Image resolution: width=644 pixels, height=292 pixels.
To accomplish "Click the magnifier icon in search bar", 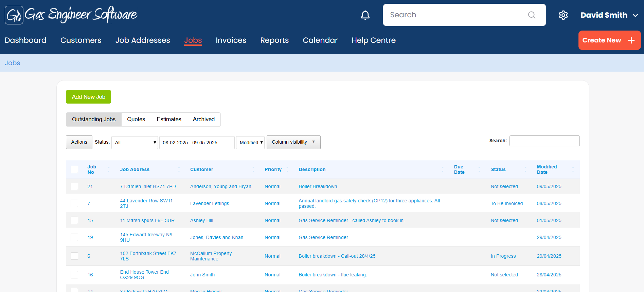I will [x=532, y=15].
